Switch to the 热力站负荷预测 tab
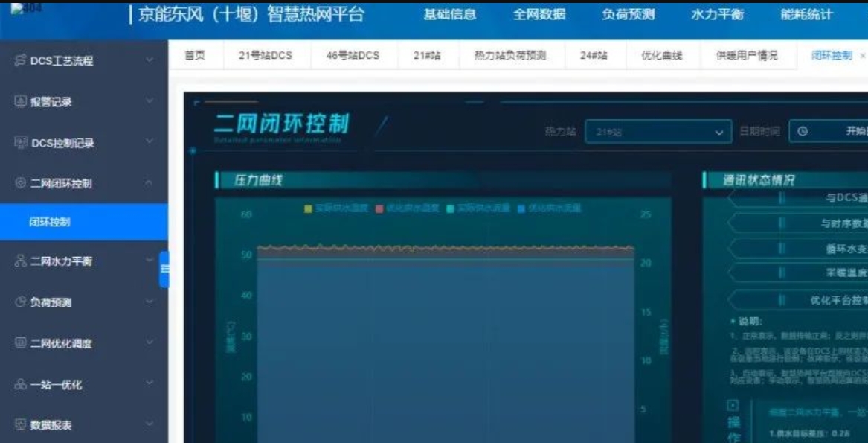The image size is (868, 443). coord(510,55)
